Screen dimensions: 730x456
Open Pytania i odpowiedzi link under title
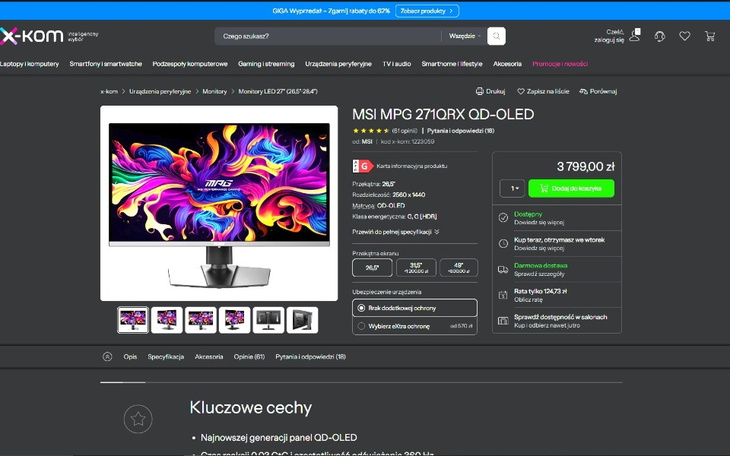[x=460, y=131]
